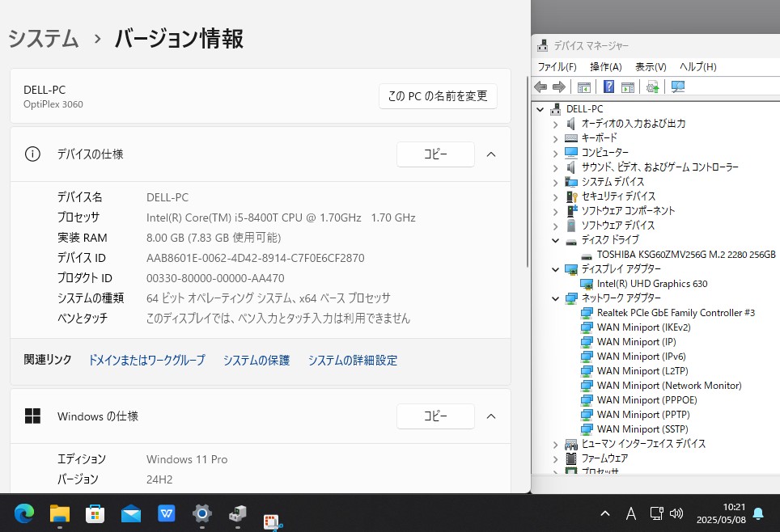Open the 表示(V) menu
Image resolution: width=780 pixels, height=532 pixels.
coord(651,66)
